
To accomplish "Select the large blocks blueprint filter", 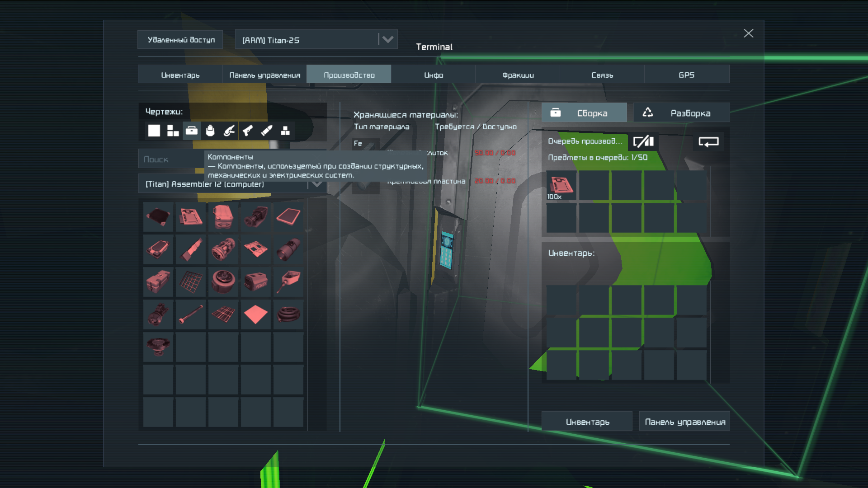I will point(154,131).
